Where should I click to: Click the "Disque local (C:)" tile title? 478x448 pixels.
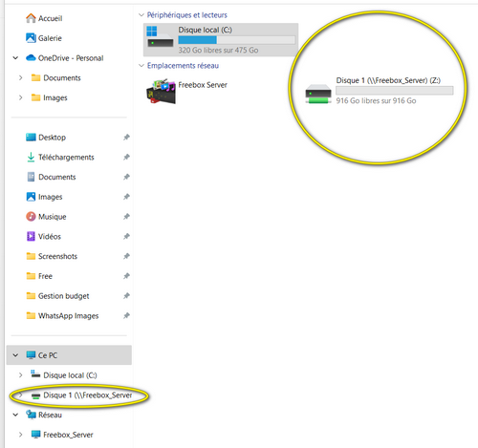pos(205,30)
